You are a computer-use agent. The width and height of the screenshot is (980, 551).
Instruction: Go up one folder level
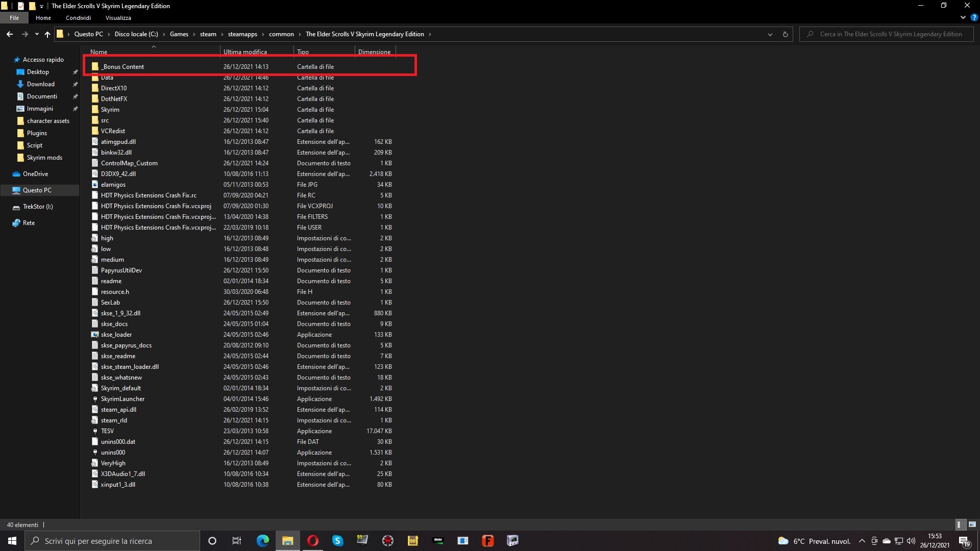pos(47,34)
